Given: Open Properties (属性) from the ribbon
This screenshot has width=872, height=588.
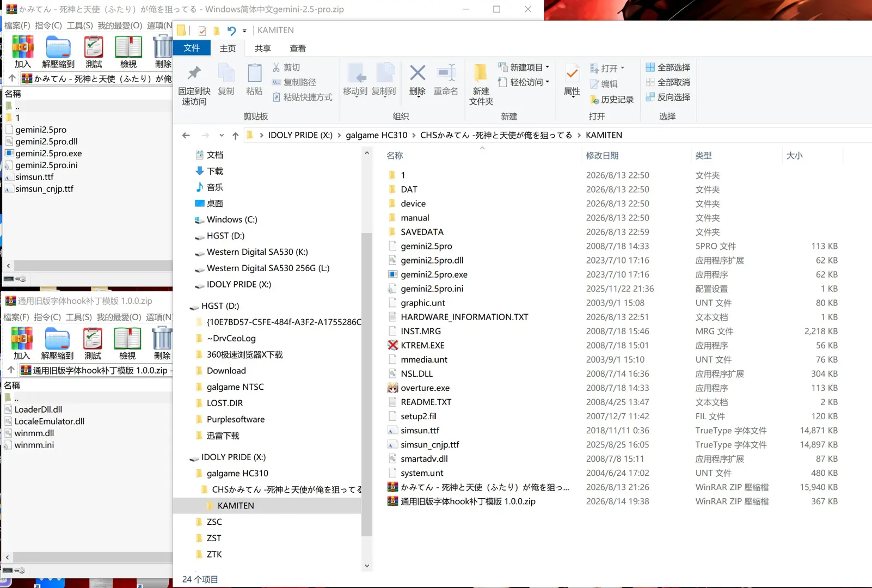Looking at the screenshot, I should (x=572, y=79).
